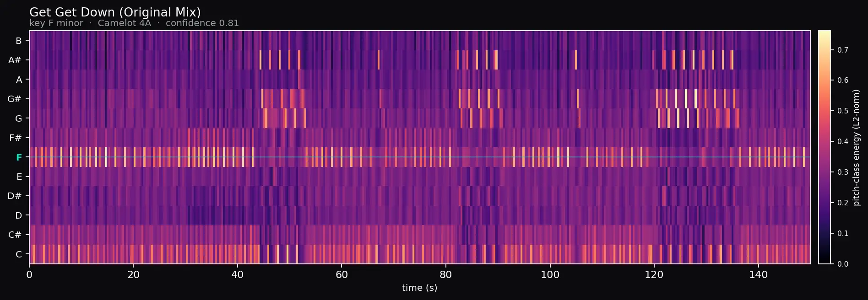
Task: Click the 60 tick on time axis
Action: (x=342, y=274)
